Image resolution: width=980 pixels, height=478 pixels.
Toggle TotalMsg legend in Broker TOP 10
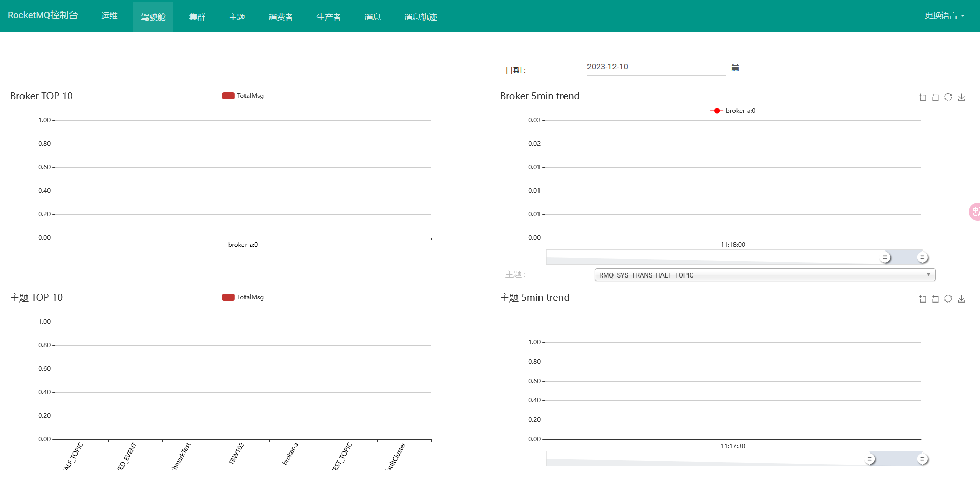[243, 96]
